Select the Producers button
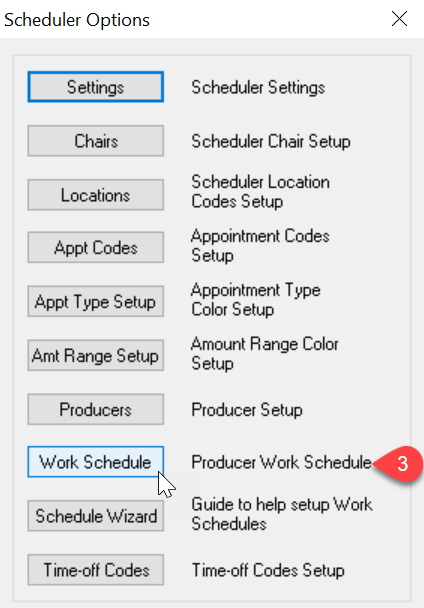This screenshot has width=424, height=608. tap(95, 409)
